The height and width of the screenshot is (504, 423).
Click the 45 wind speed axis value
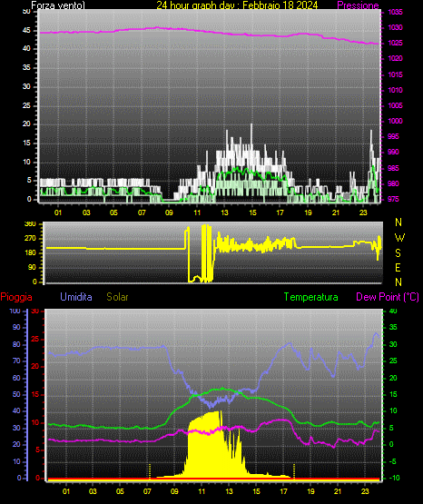tap(26, 31)
